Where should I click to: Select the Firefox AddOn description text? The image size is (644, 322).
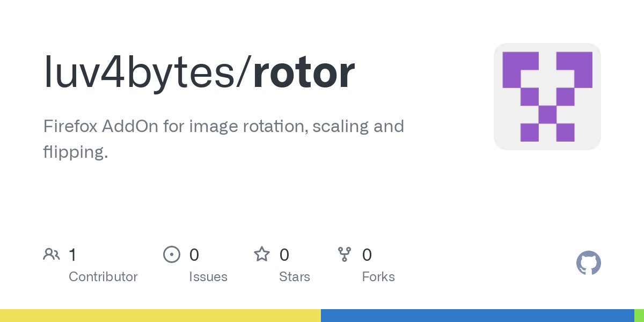[223, 139]
